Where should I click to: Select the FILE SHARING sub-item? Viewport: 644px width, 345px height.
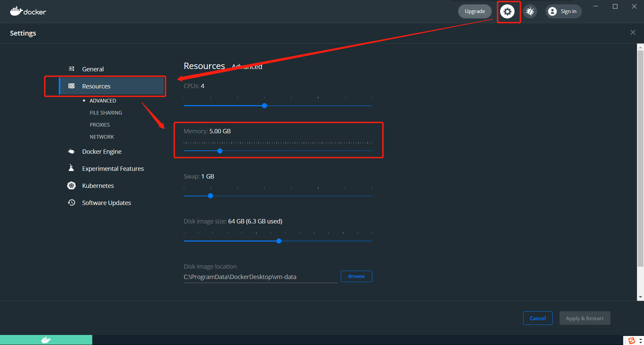pos(106,113)
